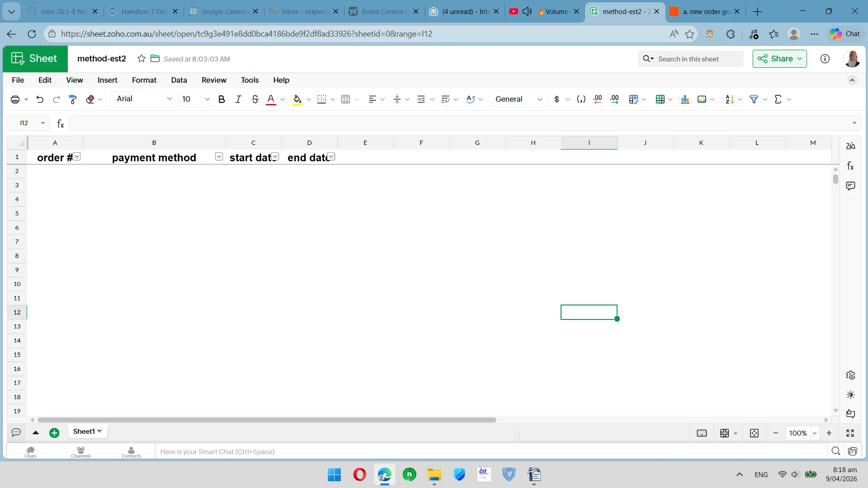Click the increase decimal places icon

[614, 99]
